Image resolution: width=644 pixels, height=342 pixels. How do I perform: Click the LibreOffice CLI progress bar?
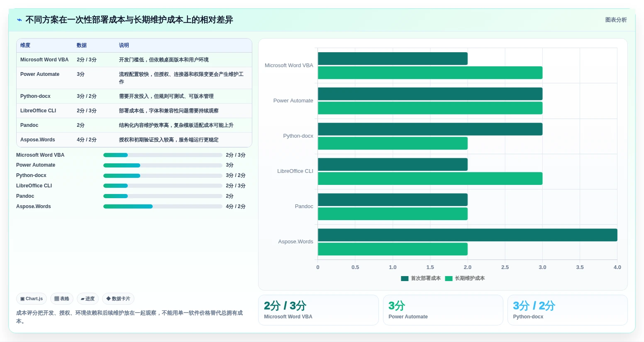click(x=163, y=186)
